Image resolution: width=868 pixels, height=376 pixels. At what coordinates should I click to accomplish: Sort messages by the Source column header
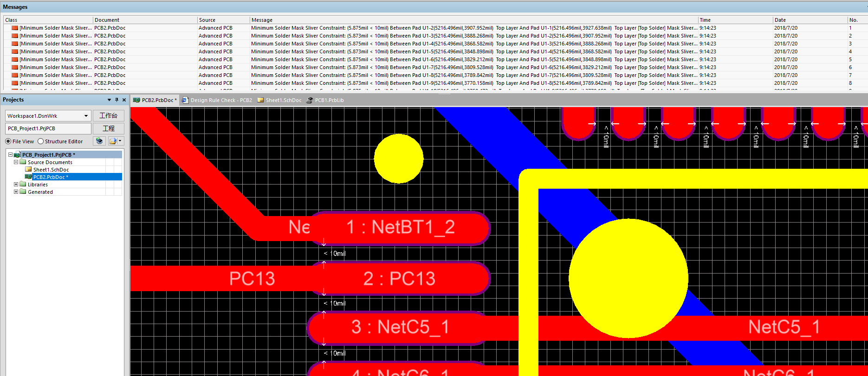[224, 20]
